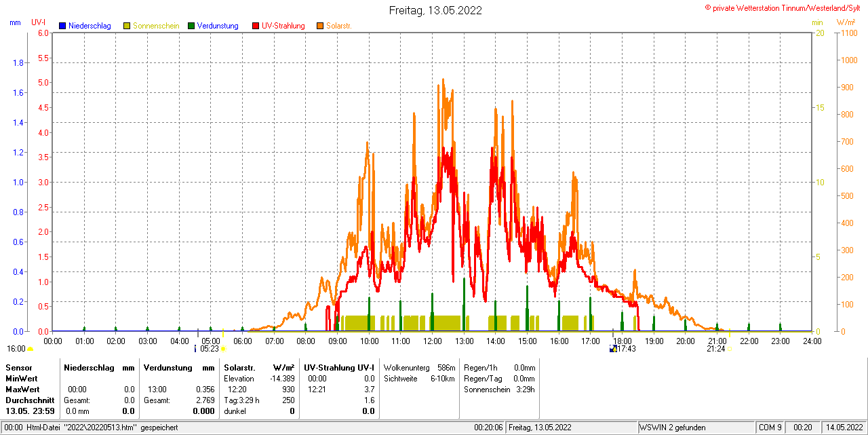The height and width of the screenshot is (435, 868).
Task: Click the yellow Sonnenschein legend swatch
Action: click(x=127, y=26)
